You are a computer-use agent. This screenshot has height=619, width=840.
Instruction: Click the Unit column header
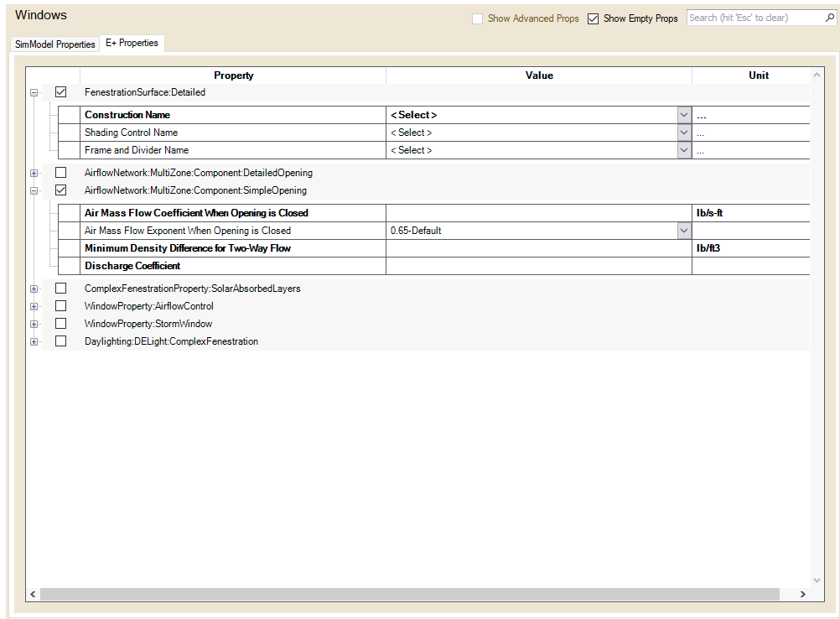pos(758,75)
